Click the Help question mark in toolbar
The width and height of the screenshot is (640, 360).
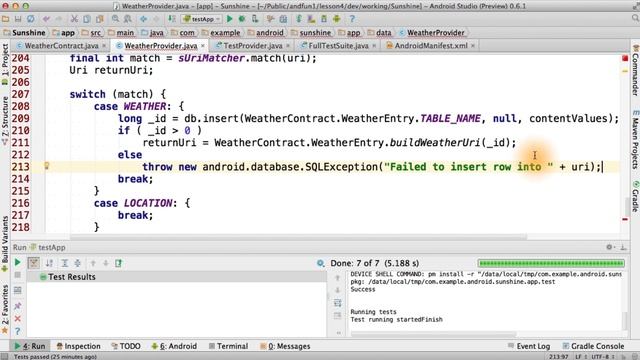[x=352, y=19]
